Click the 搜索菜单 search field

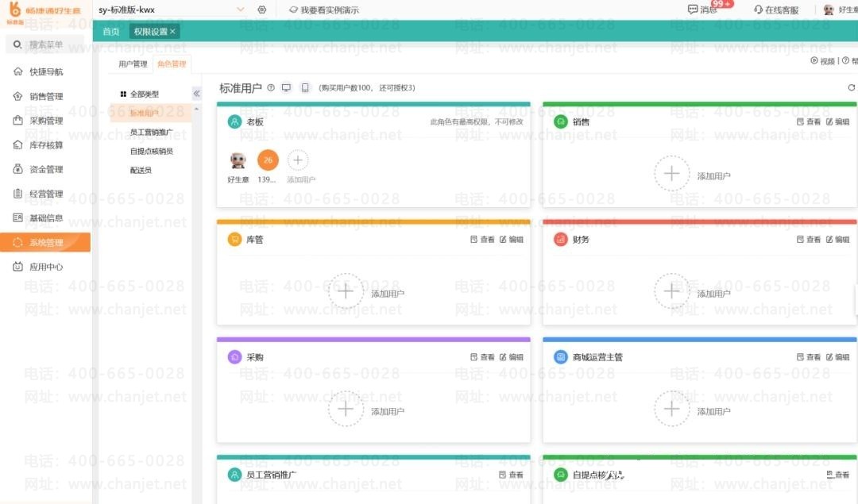tap(46, 44)
